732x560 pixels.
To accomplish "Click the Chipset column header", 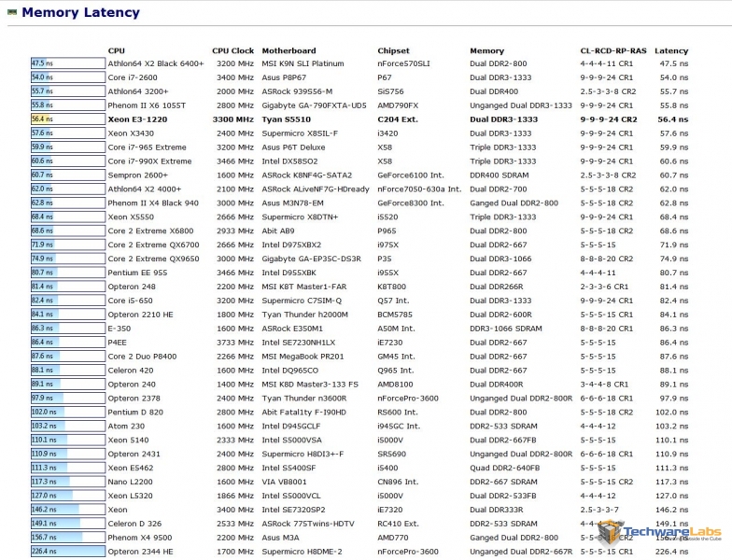I will (x=393, y=50).
